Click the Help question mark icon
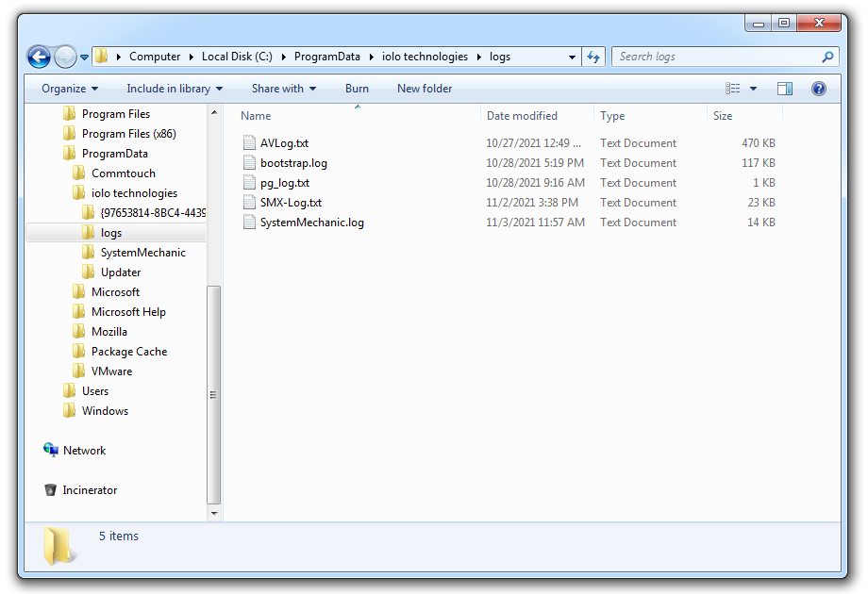868x594 pixels. [x=819, y=89]
